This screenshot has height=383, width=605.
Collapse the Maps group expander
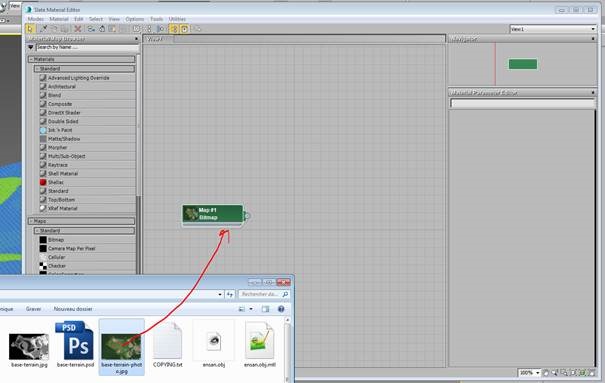coord(32,221)
